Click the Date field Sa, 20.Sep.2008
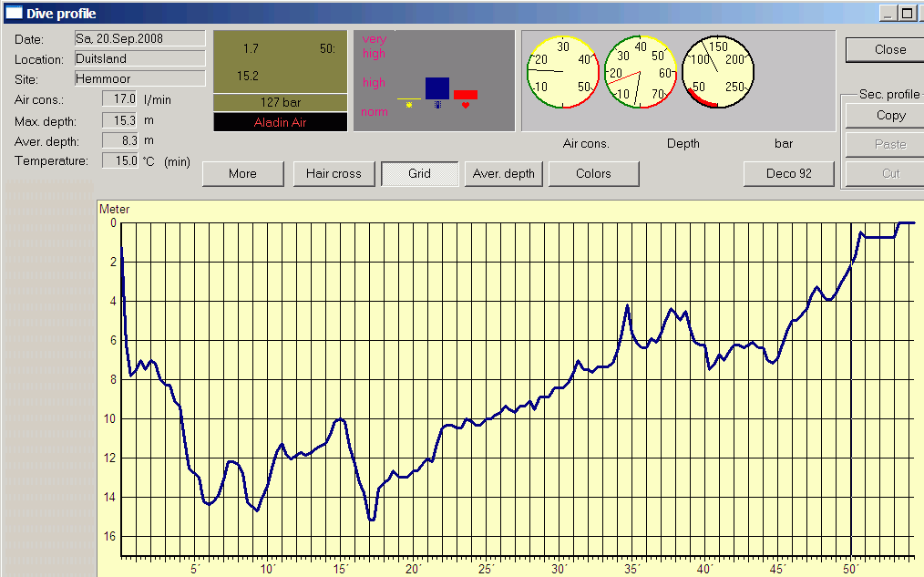The height and width of the screenshot is (577, 924). click(139, 38)
